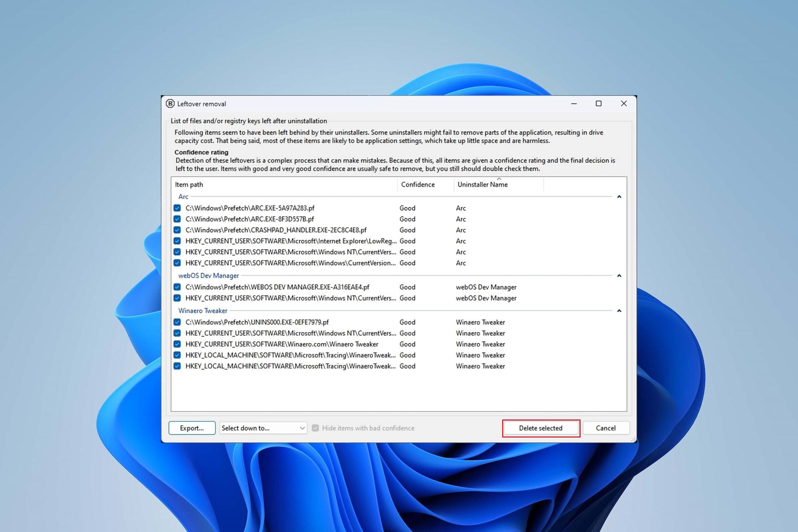Toggle the Hide items with bad confidence checkbox
Viewport: 798px width, 532px height.
[x=315, y=428]
